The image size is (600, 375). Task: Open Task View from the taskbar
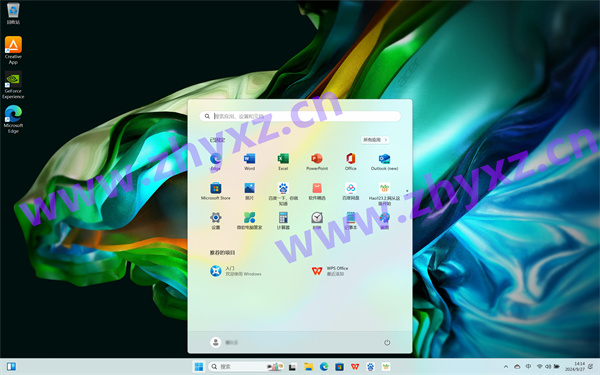(292, 367)
